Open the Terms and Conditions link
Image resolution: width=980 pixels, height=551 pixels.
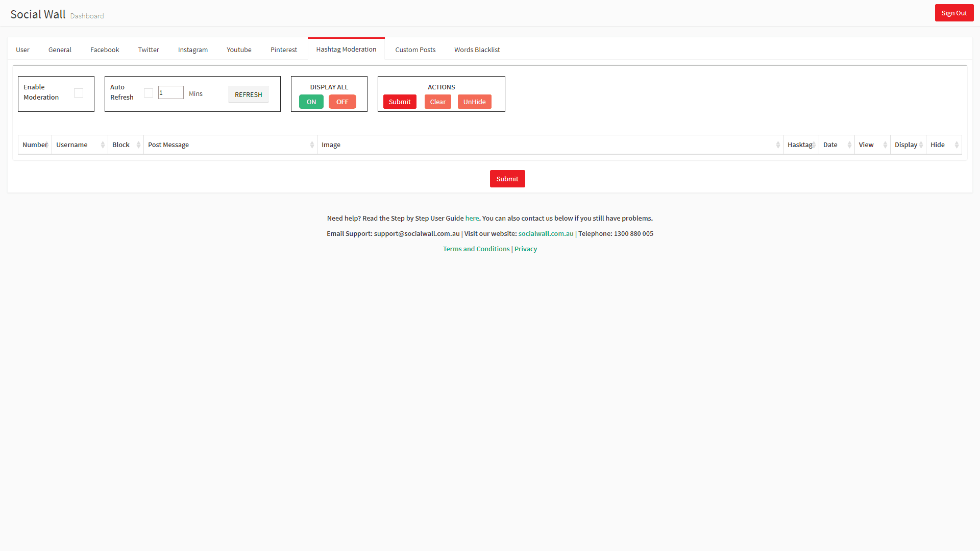pyautogui.click(x=476, y=249)
